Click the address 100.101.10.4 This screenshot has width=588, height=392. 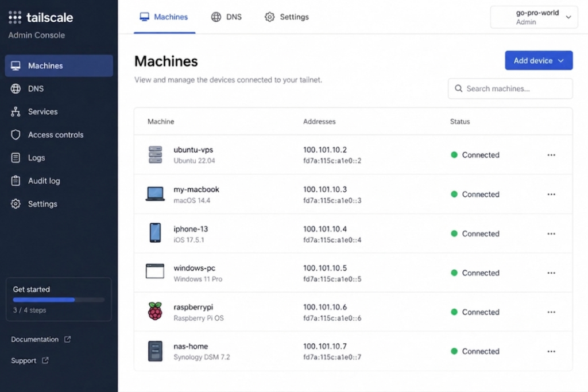[x=325, y=228]
